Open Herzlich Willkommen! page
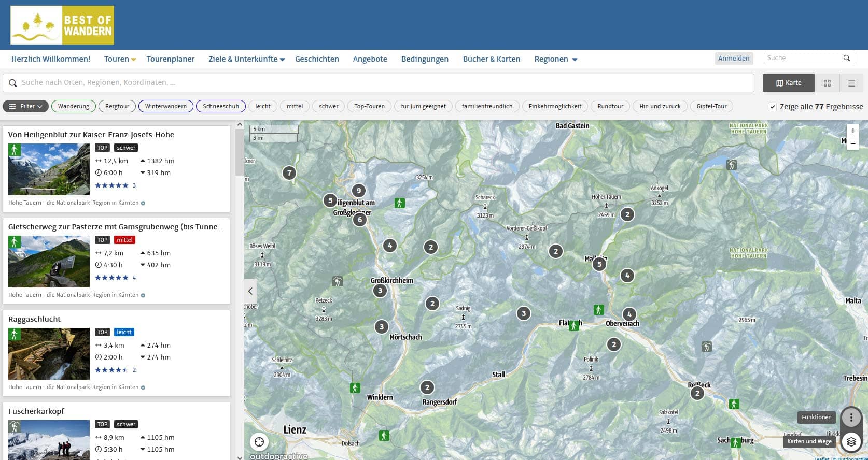The width and height of the screenshot is (868, 460). pyautogui.click(x=51, y=59)
